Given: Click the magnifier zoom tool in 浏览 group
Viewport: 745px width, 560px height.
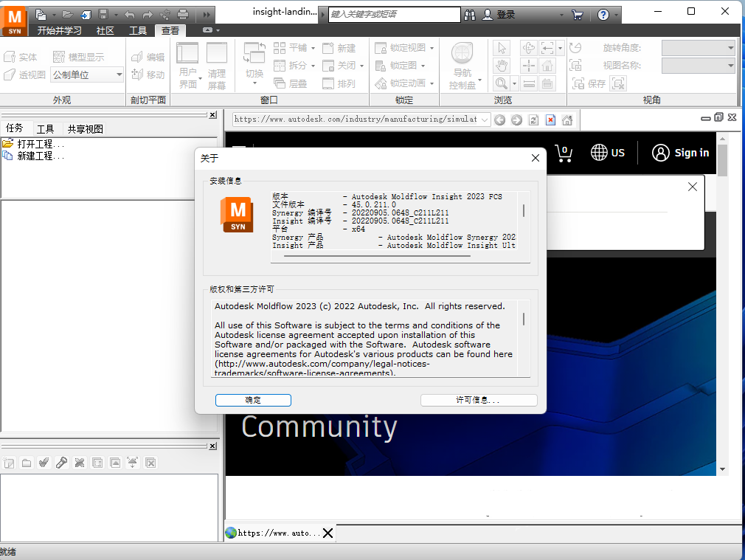Looking at the screenshot, I should [x=502, y=83].
